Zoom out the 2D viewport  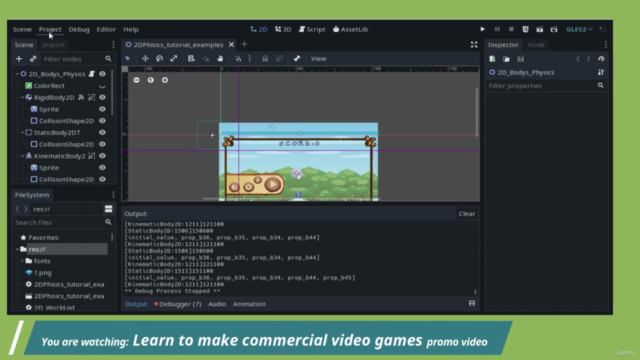(136, 80)
